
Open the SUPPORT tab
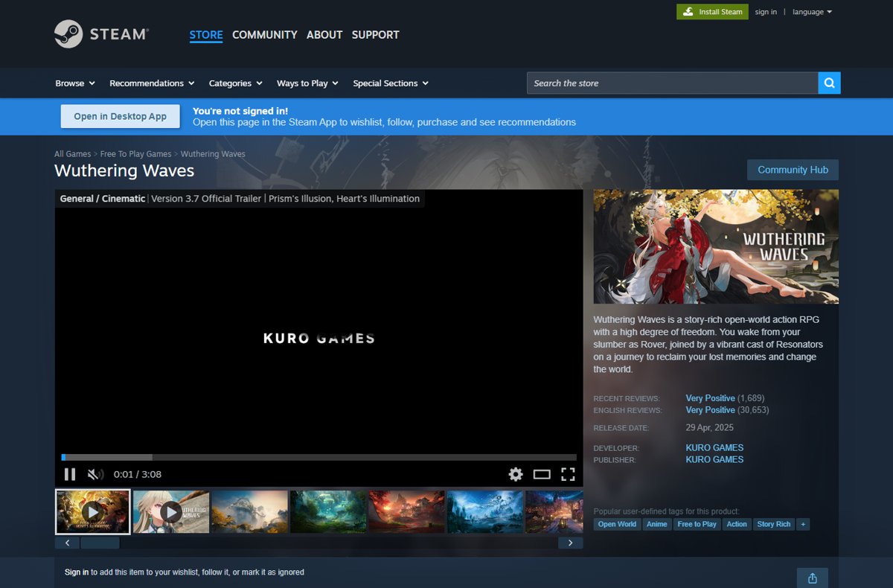click(375, 35)
